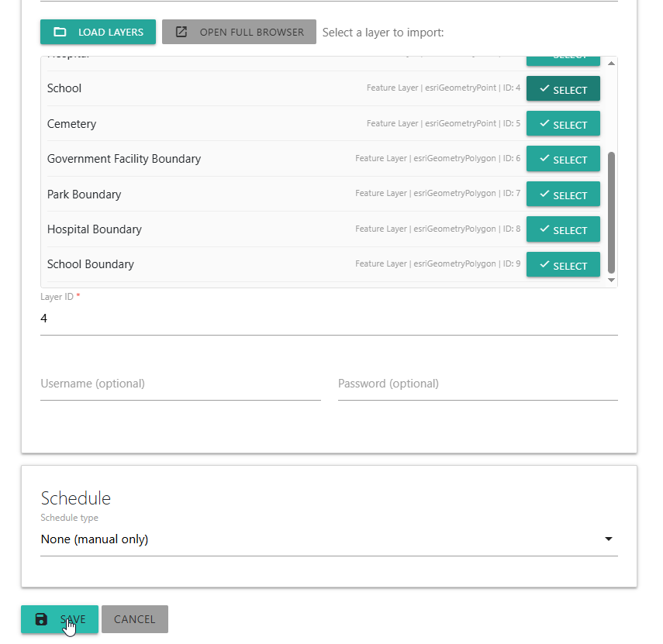Click the layer list scroll up arrow
Image resolution: width=663 pixels, height=644 pixels.
pos(611,64)
